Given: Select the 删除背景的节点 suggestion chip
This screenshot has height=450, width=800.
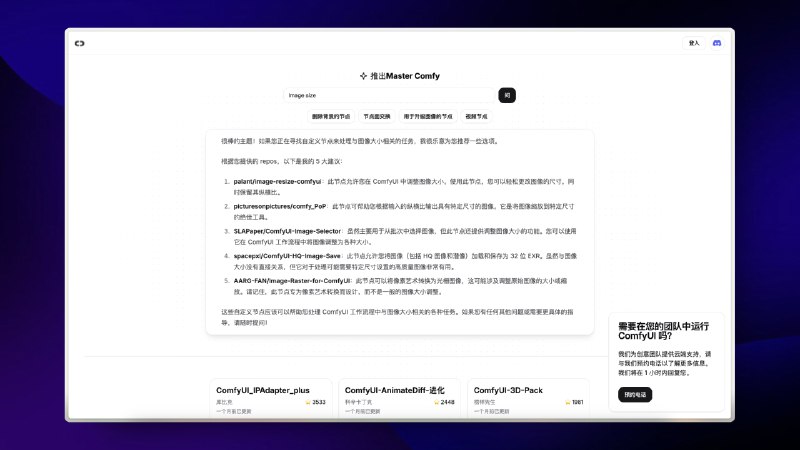Looking at the screenshot, I should tap(331, 116).
